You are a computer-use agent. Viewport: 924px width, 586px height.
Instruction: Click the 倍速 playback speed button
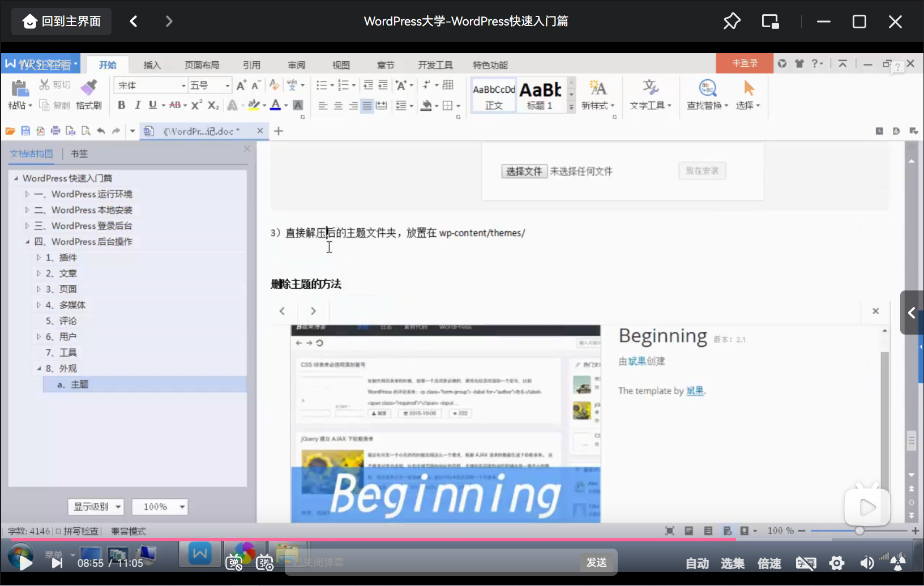tap(769, 563)
